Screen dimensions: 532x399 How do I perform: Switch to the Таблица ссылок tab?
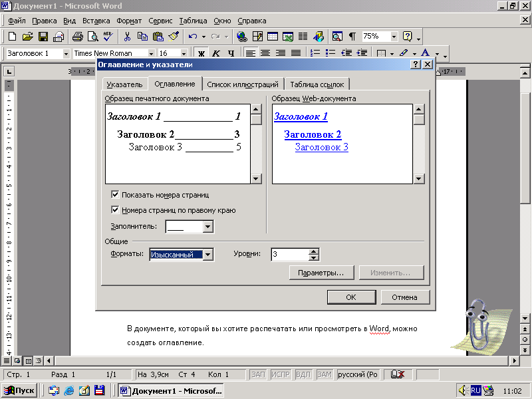pyautogui.click(x=317, y=84)
